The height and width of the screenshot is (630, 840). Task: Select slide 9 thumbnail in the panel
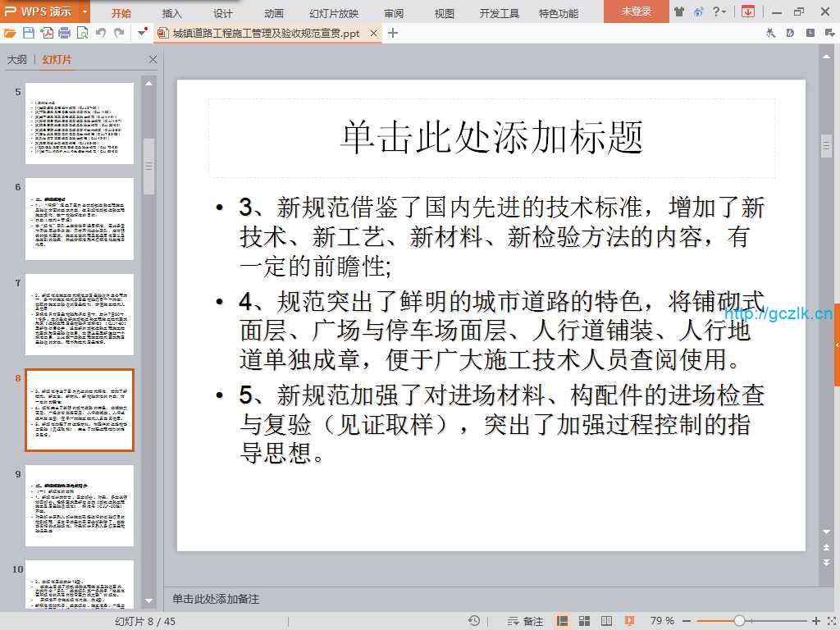click(80, 505)
